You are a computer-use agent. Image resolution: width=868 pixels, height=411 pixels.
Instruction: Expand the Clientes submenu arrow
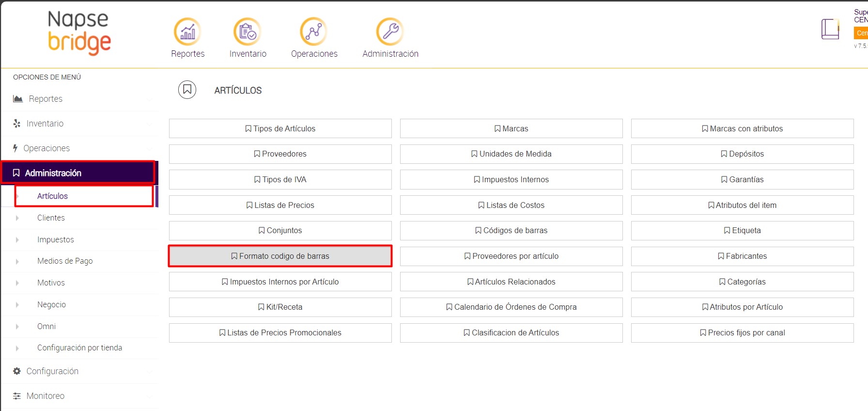(17, 218)
